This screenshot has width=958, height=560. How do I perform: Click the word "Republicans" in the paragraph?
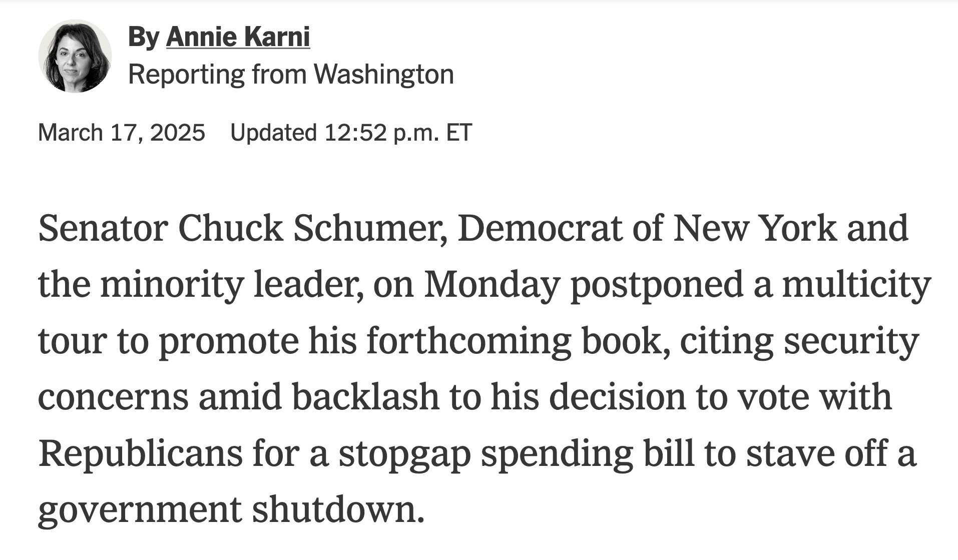[x=141, y=453]
